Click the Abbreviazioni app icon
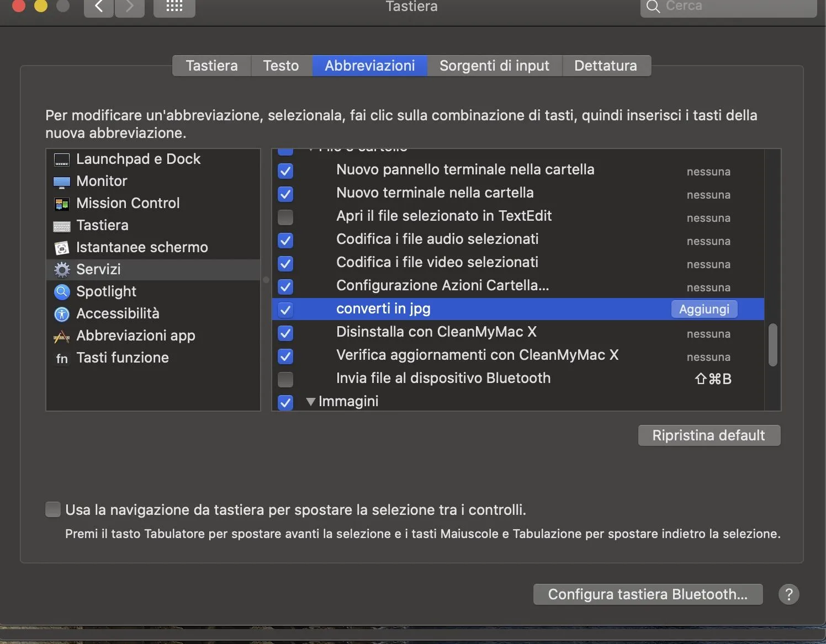The height and width of the screenshot is (644, 826). pos(61,336)
